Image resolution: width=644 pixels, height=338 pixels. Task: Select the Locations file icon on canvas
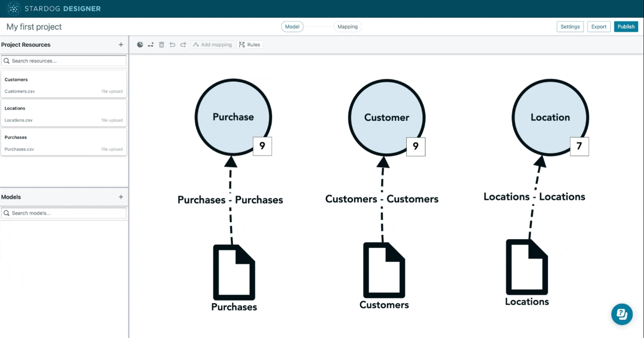(527, 267)
